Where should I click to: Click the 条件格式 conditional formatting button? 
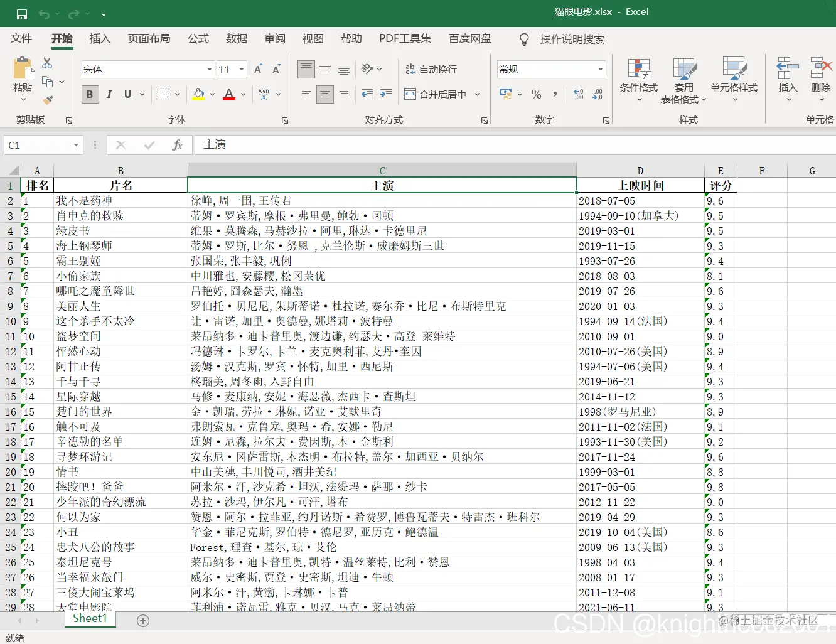[x=639, y=80]
